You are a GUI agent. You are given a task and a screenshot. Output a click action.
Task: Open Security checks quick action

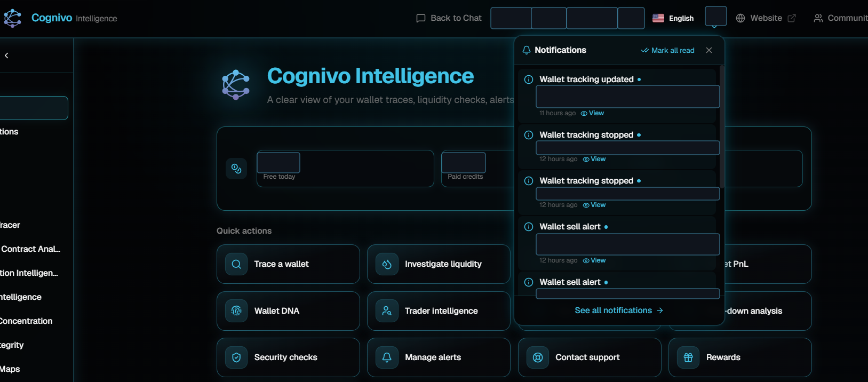click(288, 357)
